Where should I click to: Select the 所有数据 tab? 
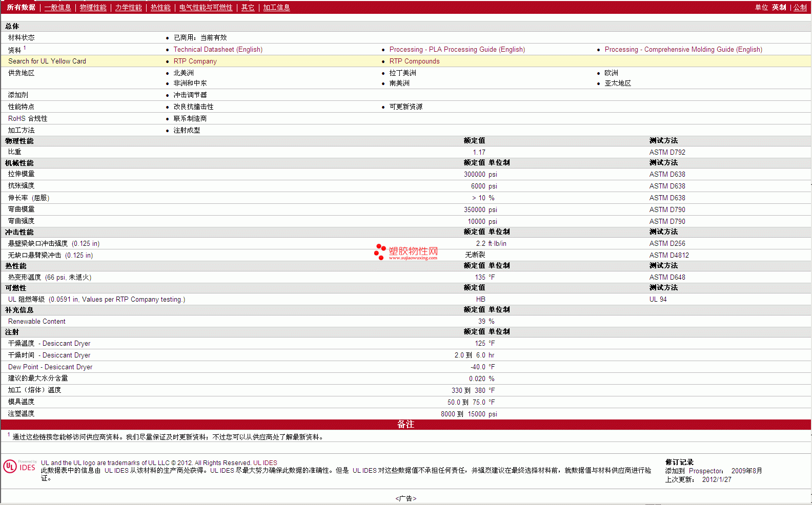tap(21, 8)
